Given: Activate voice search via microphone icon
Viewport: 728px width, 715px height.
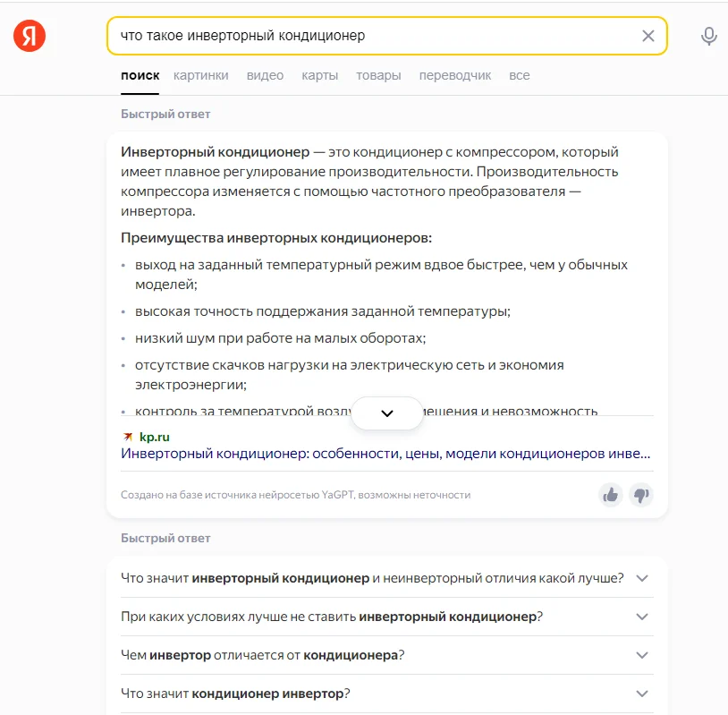Looking at the screenshot, I should (707, 36).
